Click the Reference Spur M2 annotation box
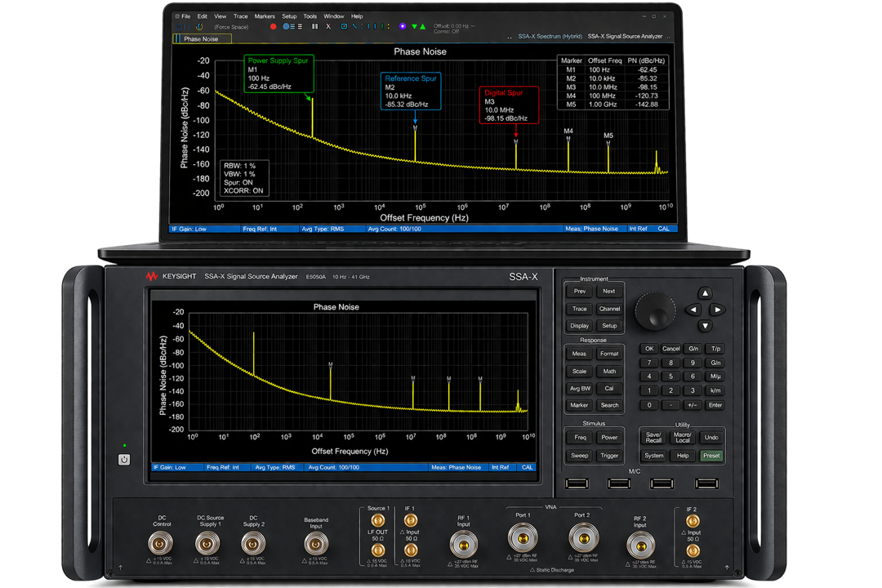This screenshot has height=588, width=882. [411, 91]
